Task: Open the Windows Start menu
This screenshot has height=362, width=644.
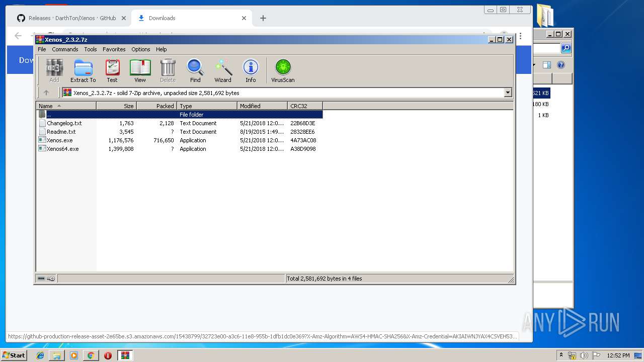Action: coord(14,355)
